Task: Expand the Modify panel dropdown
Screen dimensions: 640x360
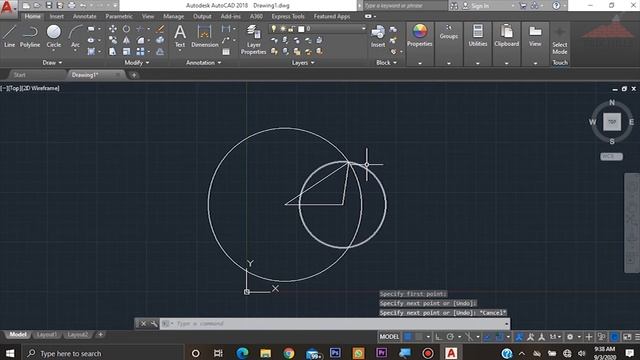Action: (x=137, y=62)
